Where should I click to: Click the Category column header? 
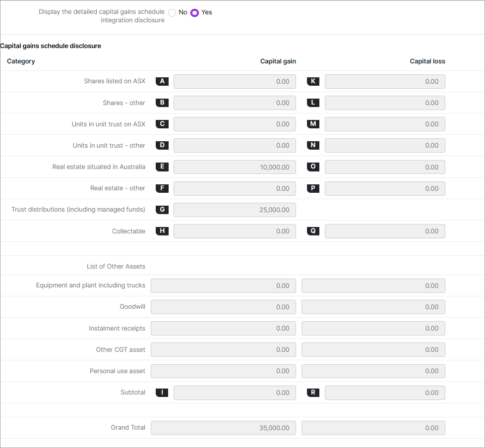(21, 61)
